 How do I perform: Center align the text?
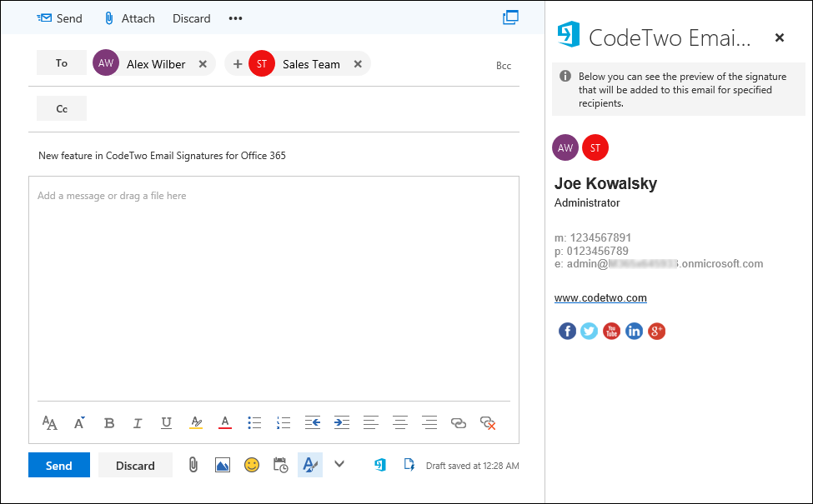[x=399, y=422]
